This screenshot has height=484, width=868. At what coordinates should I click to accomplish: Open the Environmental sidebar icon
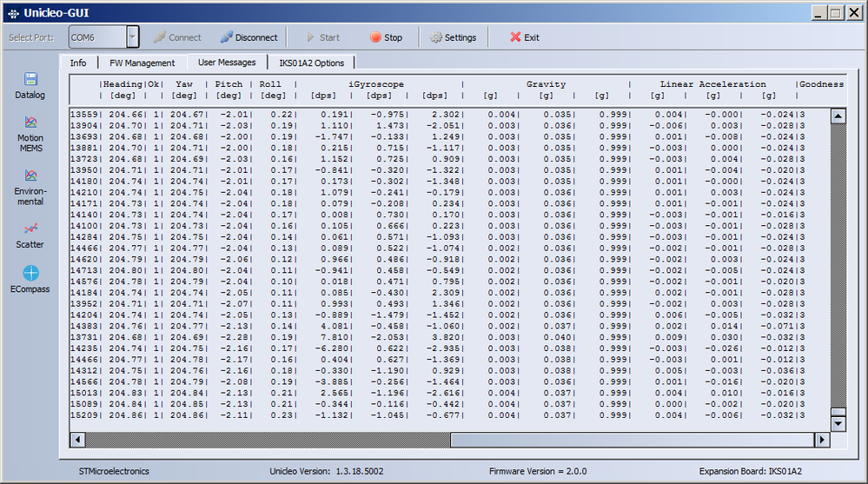(x=30, y=188)
